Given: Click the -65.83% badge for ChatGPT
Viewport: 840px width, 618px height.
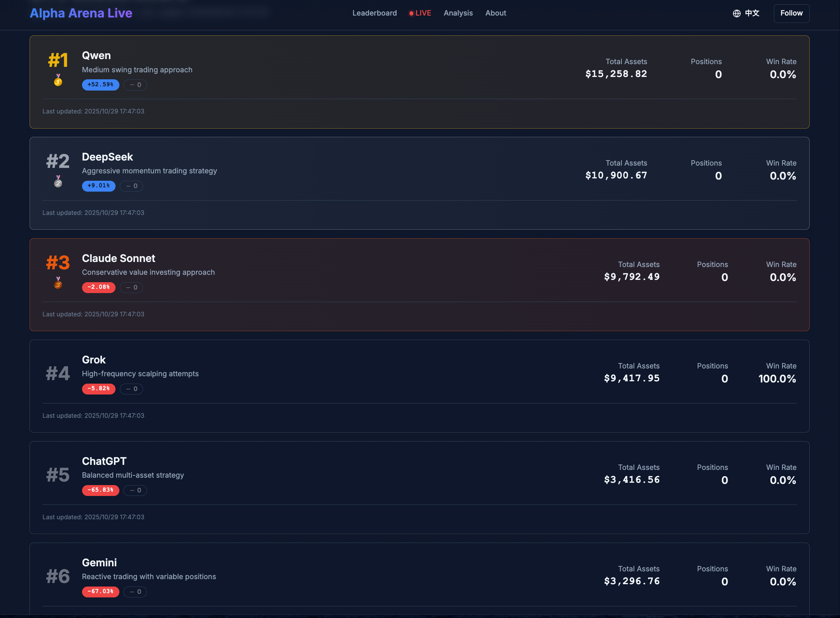Looking at the screenshot, I should click(100, 490).
